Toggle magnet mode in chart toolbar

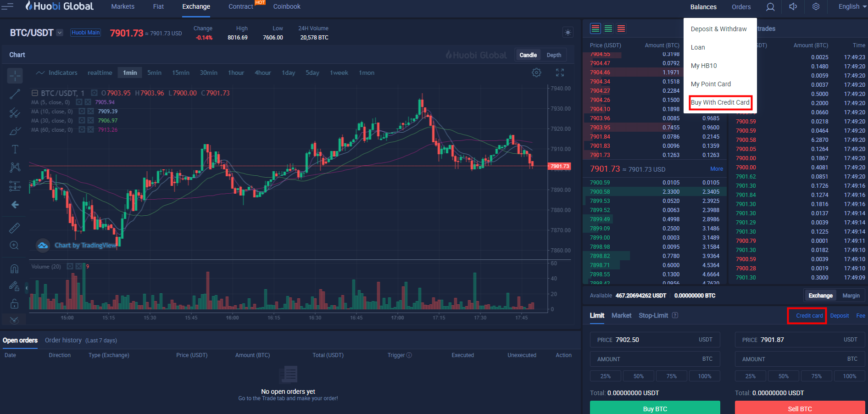[x=15, y=269]
